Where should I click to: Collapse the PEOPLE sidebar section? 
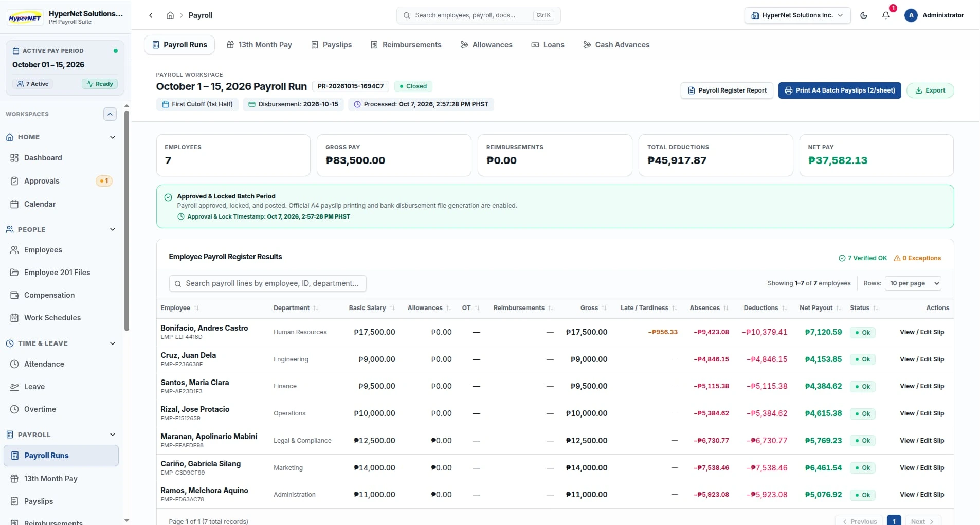113,229
